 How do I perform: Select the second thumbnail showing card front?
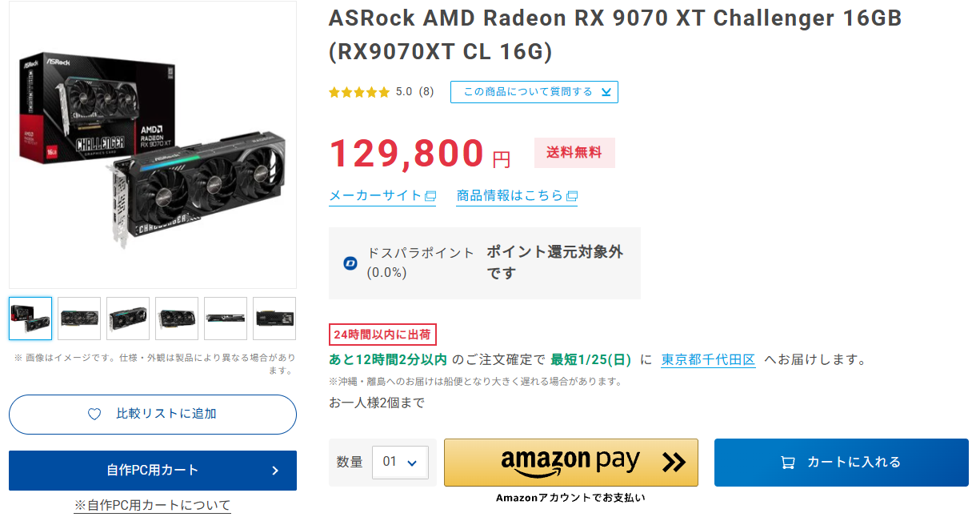coord(79,319)
